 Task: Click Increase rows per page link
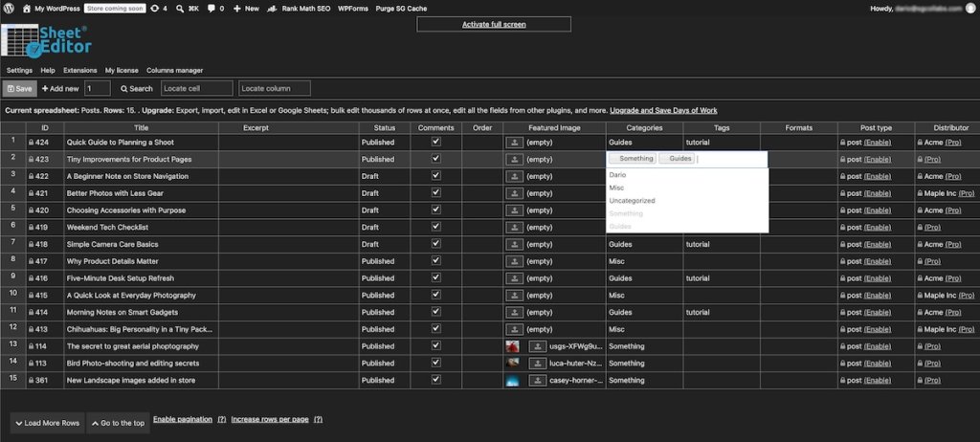coord(270,419)
